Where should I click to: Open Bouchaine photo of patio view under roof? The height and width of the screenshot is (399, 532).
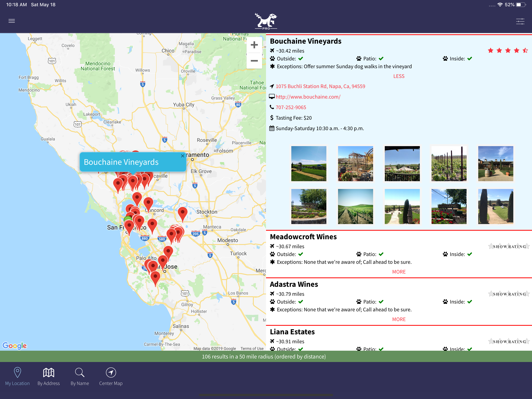402,164
